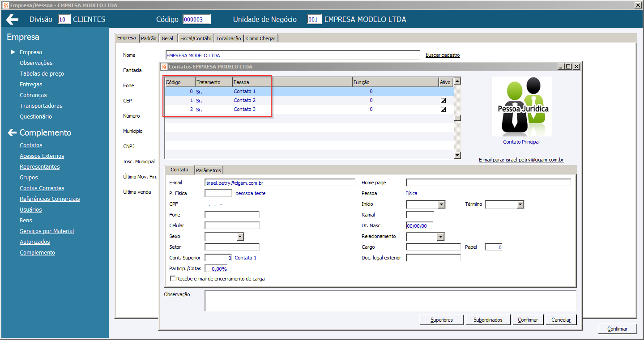Enable Recebe e-mail de encerramento de carga
This screenshot has height=340, width=644.
(173, 279)
